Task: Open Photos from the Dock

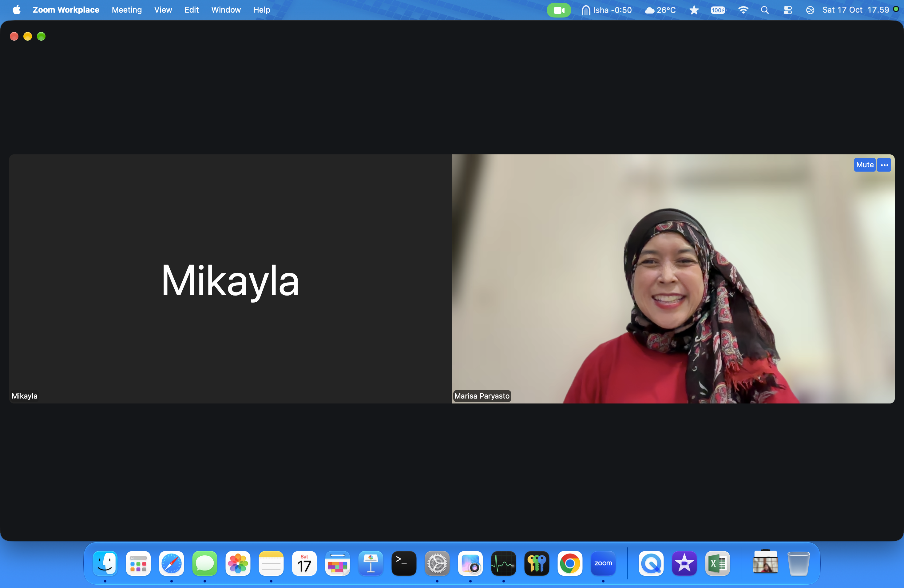Action: (238, 563)
